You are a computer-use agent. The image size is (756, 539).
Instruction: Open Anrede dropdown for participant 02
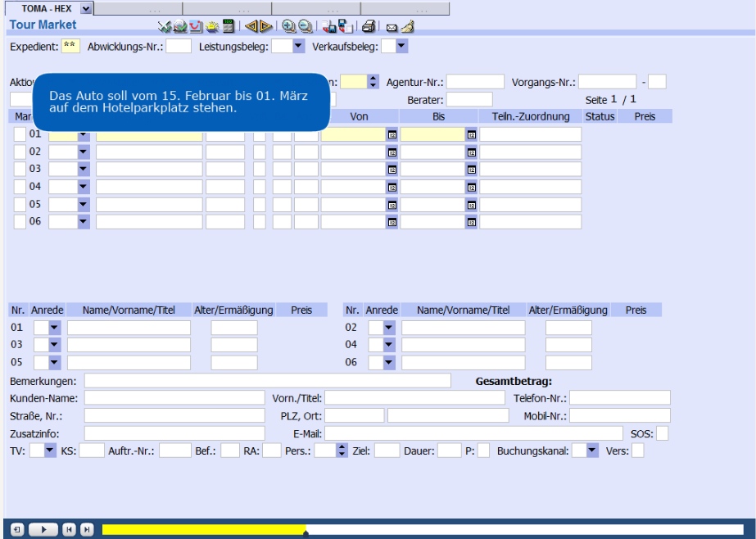(389, 328)
